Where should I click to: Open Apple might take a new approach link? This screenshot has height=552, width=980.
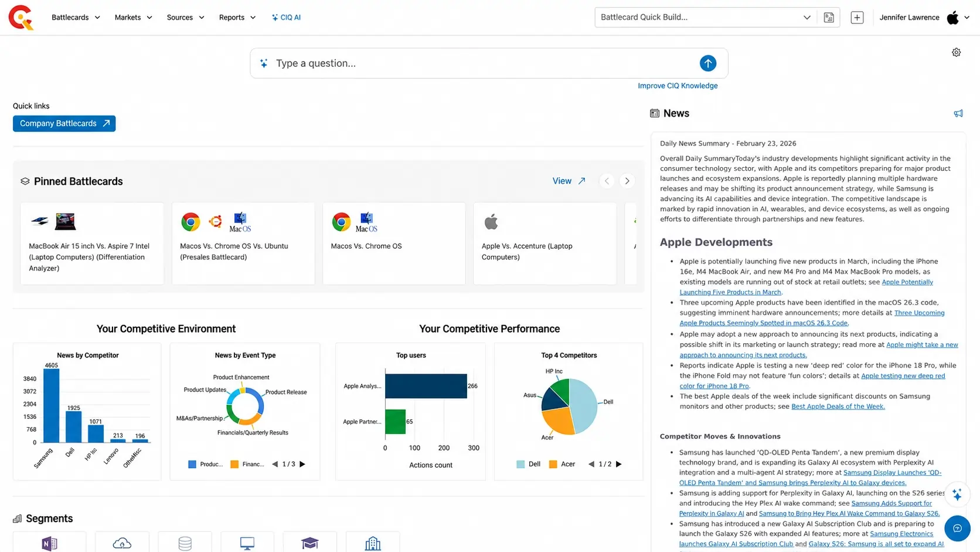click(x=819, y=350)
